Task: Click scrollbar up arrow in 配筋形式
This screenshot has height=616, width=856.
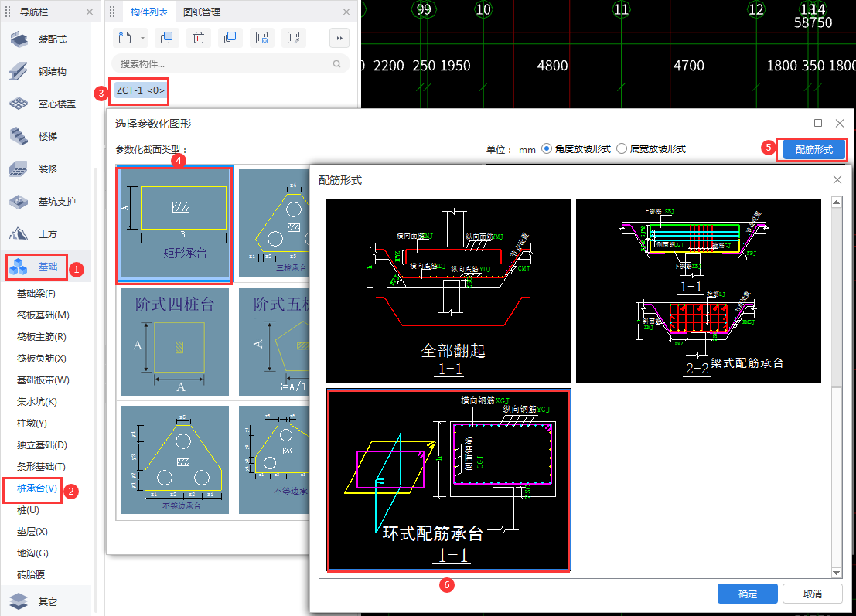Action: [x=837, y=202]
